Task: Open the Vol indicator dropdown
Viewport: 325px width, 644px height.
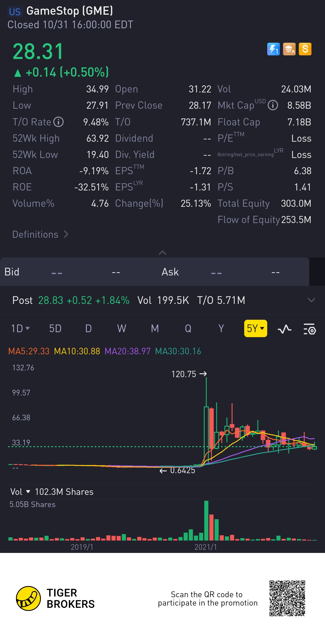Action: click(20, 492)
